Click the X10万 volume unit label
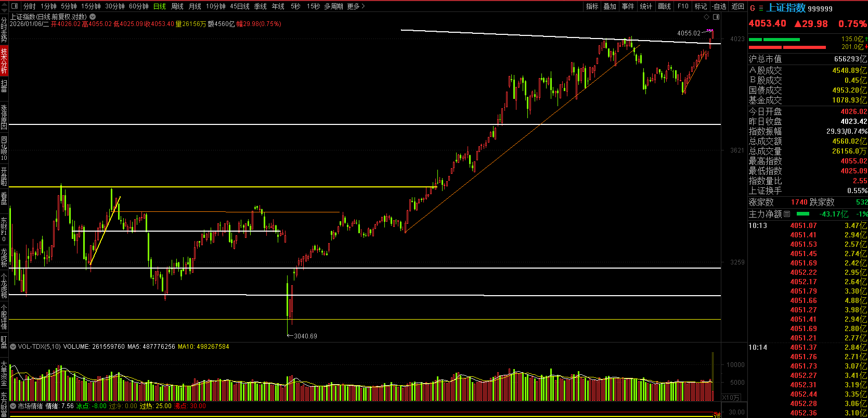Image resolution: width=868 pixels, height=418 pixels. (731, 398)
